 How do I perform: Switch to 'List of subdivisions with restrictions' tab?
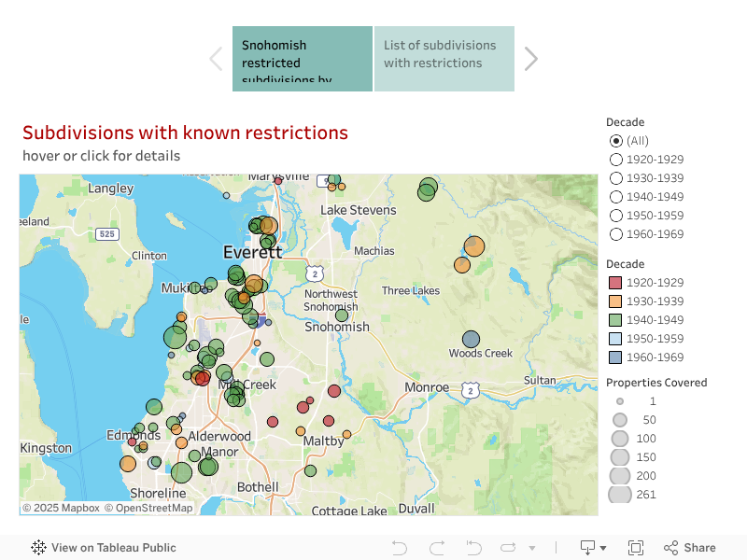pyautogui.click(x=444, y=59)
